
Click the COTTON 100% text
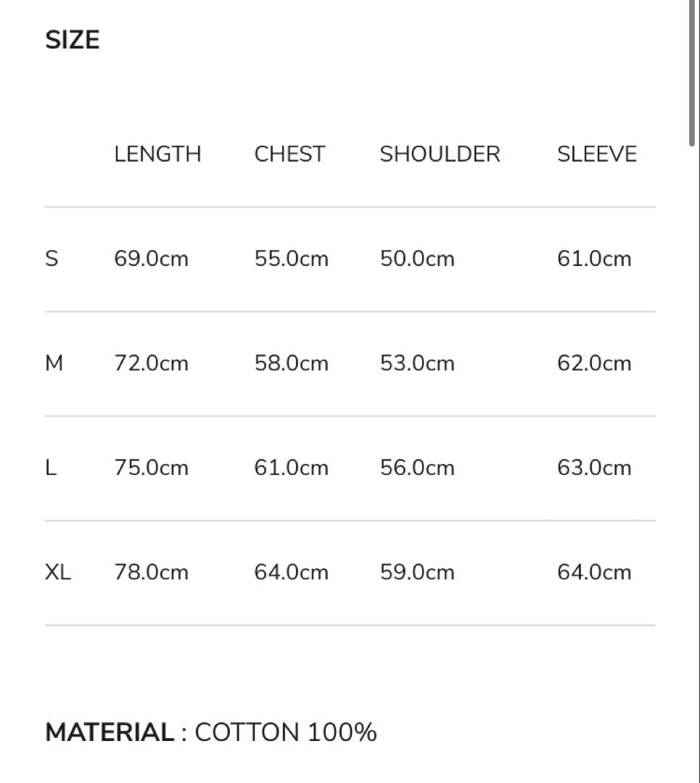(286, 732)
